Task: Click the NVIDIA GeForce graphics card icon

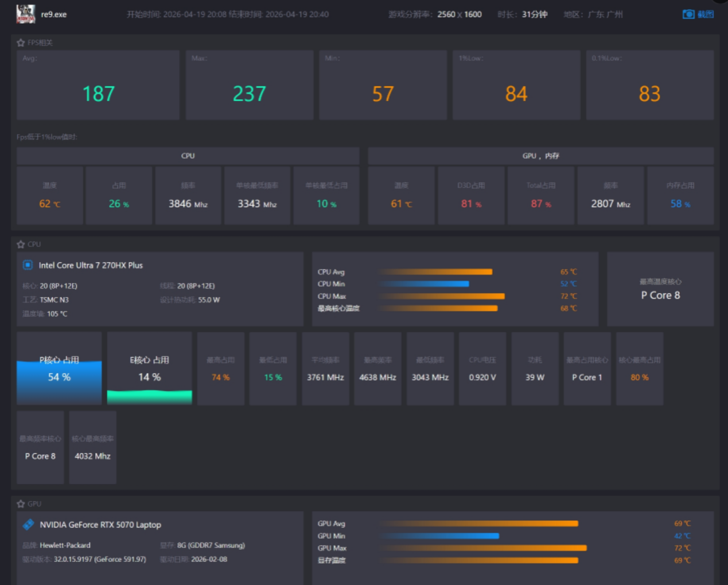Action: point(28,524)
